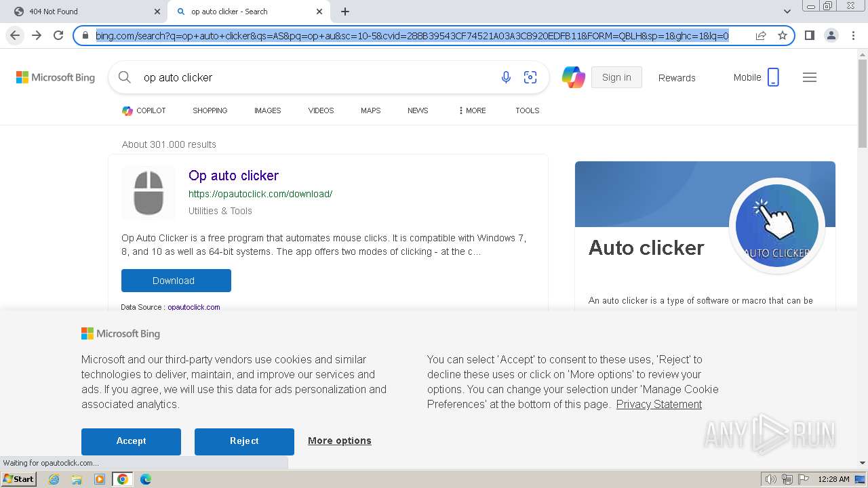
Task: Accept cookies in Bing banner
Action: point(131,441)
